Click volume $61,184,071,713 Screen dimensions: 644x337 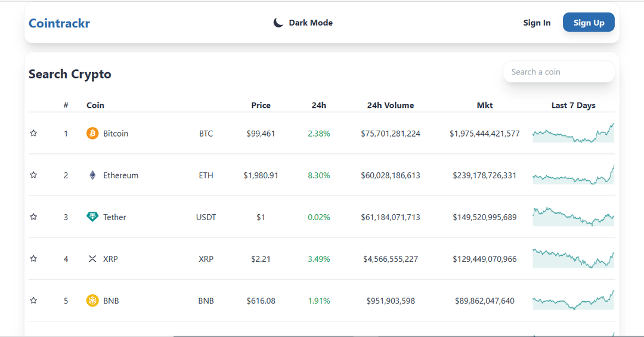pyautogui.click(x=391, y=217)
